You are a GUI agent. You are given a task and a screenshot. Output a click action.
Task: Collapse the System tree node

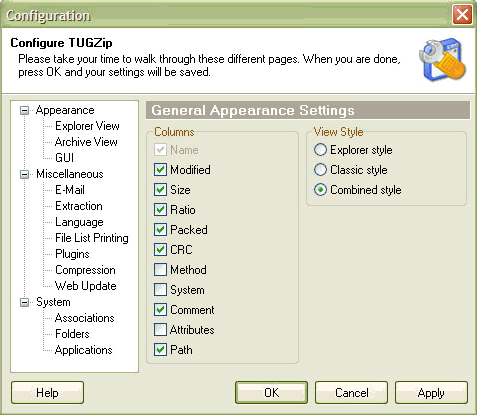click(24, 302)
